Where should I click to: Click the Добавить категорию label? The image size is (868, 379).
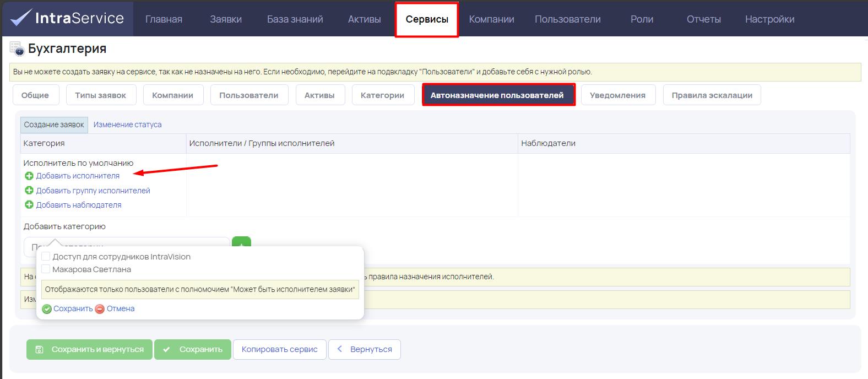tap(64, 226)
